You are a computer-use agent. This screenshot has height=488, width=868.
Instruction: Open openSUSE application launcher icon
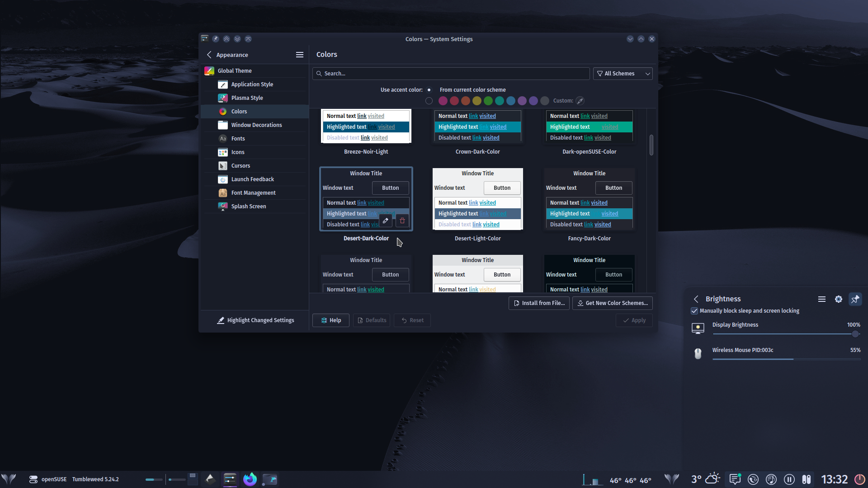(x=9, y=479)
